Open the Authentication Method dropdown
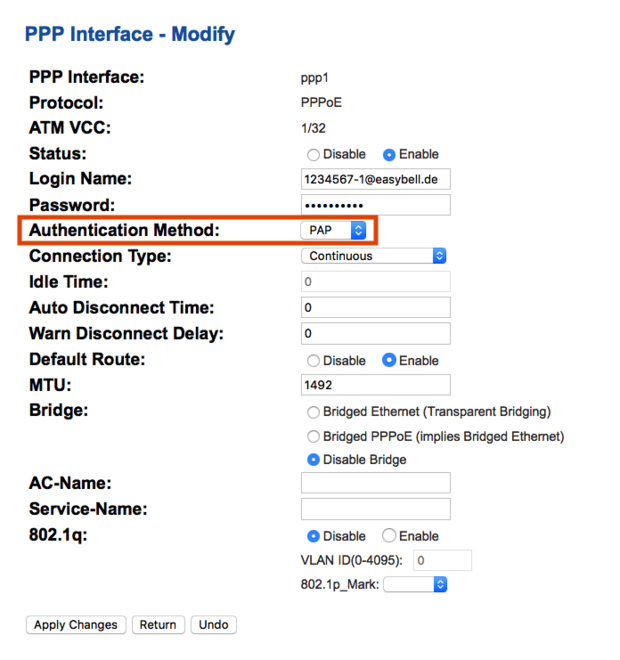Viewport: 620px width, 660px height. point(334,230)
